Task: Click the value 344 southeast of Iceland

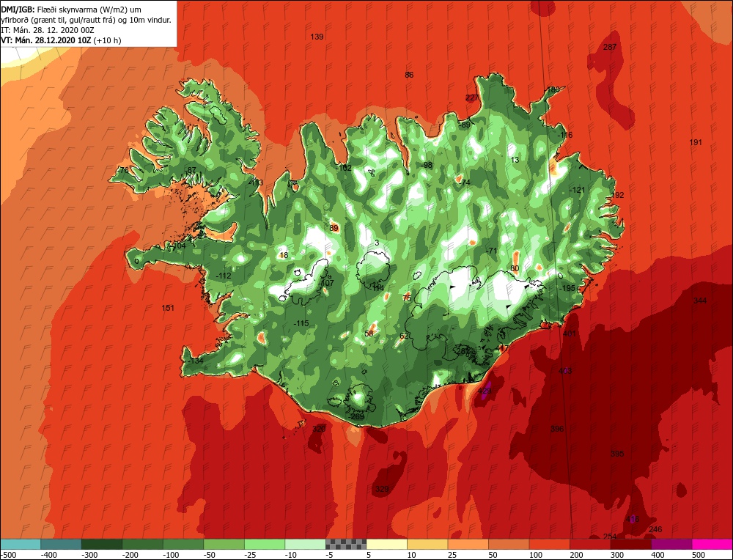Action: [x=700, y=301]
